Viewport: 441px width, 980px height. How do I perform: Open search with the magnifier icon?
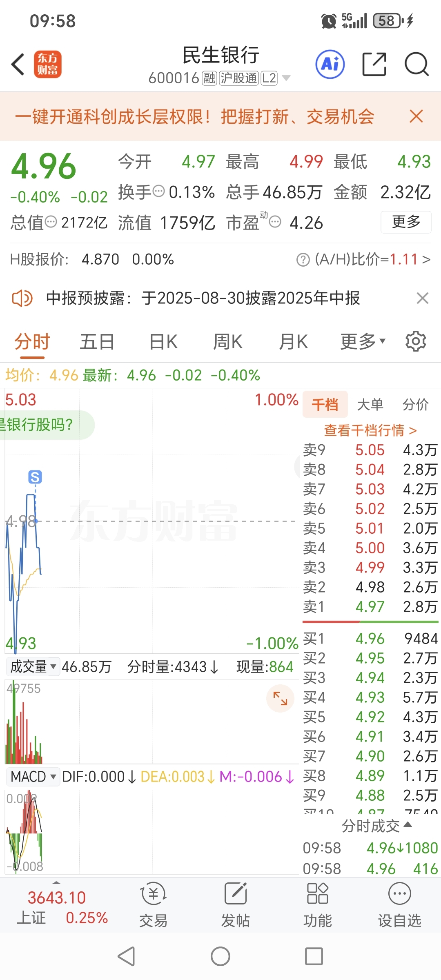[x=416, y=64]
